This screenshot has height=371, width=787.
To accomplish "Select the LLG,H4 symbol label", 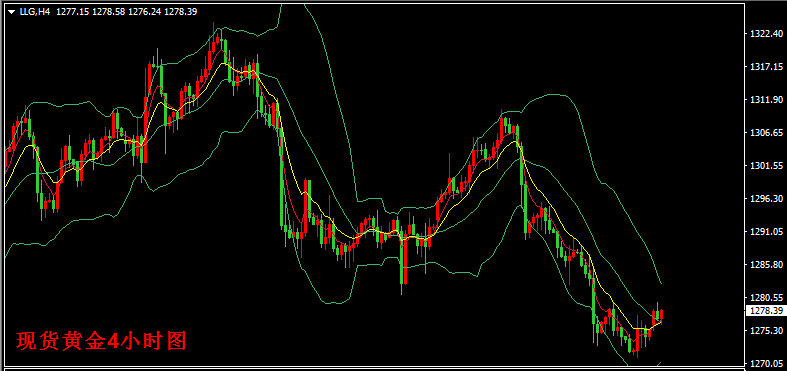I will pos(35,12).
